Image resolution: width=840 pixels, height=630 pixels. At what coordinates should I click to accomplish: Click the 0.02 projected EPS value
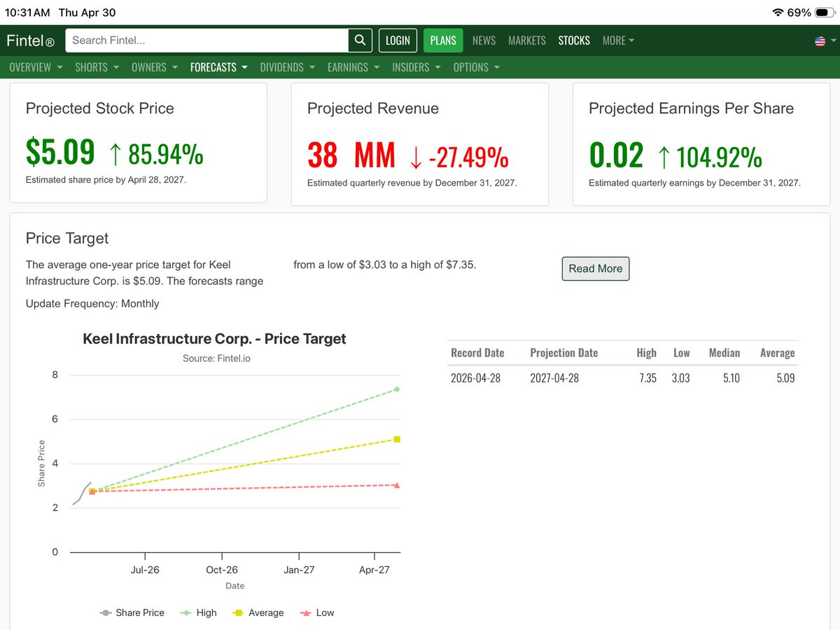coord(616,155)
